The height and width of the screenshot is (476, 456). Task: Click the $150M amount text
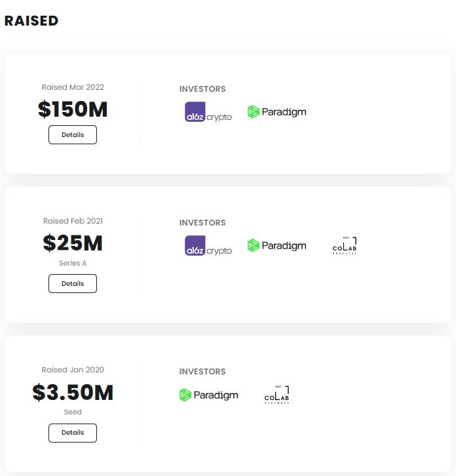pyautogui.click(x=73, y=109)
